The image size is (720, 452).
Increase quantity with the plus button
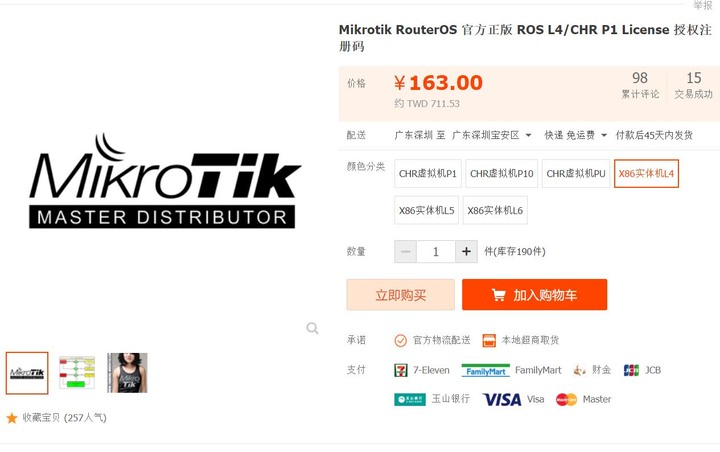click(466, 251)
